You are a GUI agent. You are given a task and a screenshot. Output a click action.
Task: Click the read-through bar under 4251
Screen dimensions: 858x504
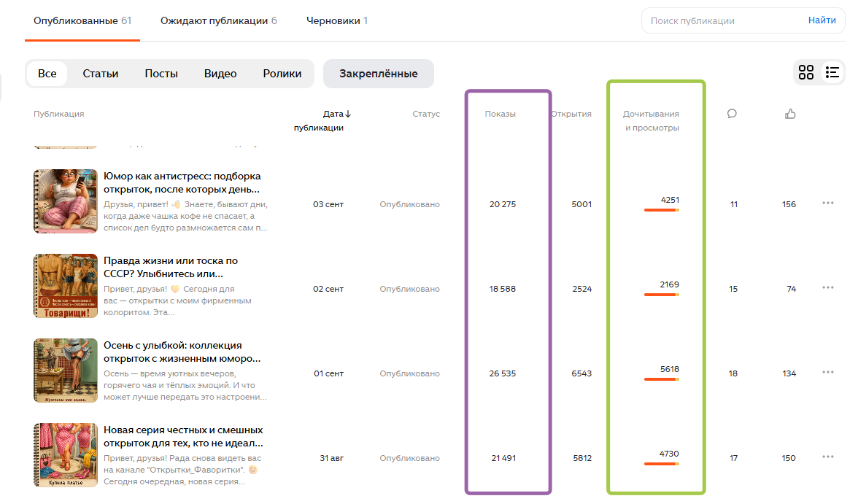(x=662, y=210)
